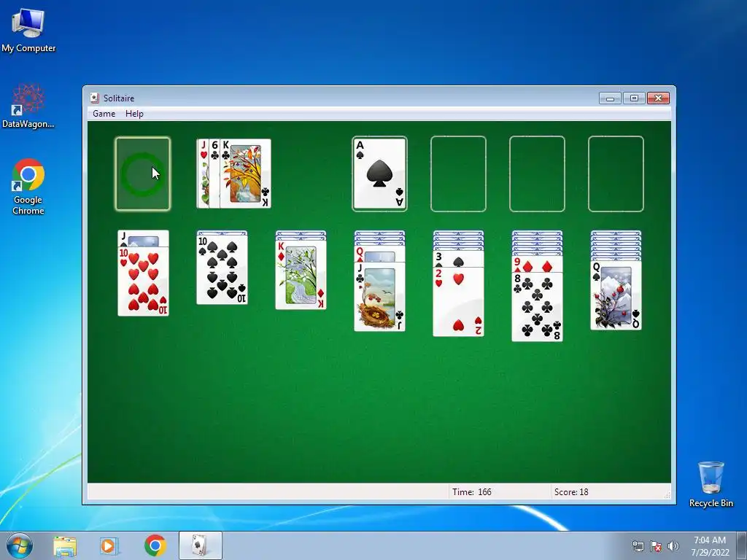Select the Queen of spades tableau card

coord(616,295)
